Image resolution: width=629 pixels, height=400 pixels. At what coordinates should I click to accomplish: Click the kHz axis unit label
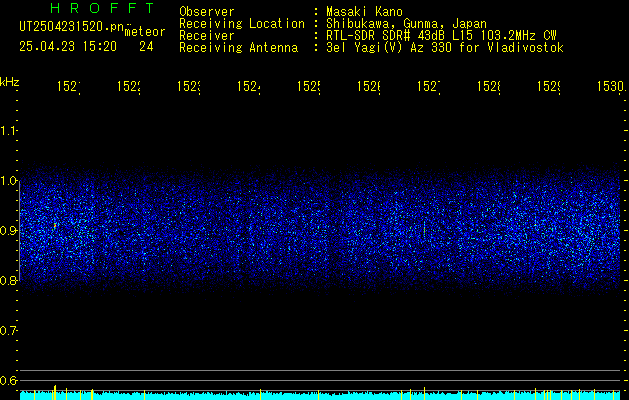tap(10, 82)
